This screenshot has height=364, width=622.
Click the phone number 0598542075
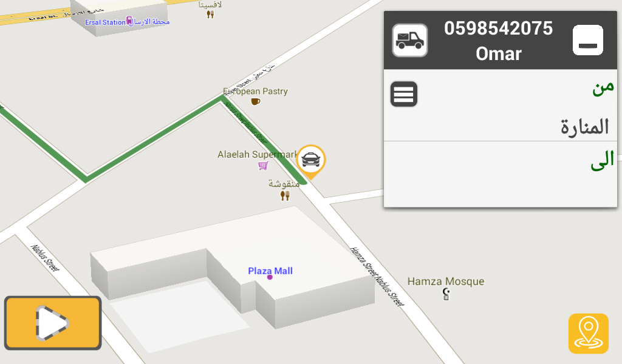point(498,29)
